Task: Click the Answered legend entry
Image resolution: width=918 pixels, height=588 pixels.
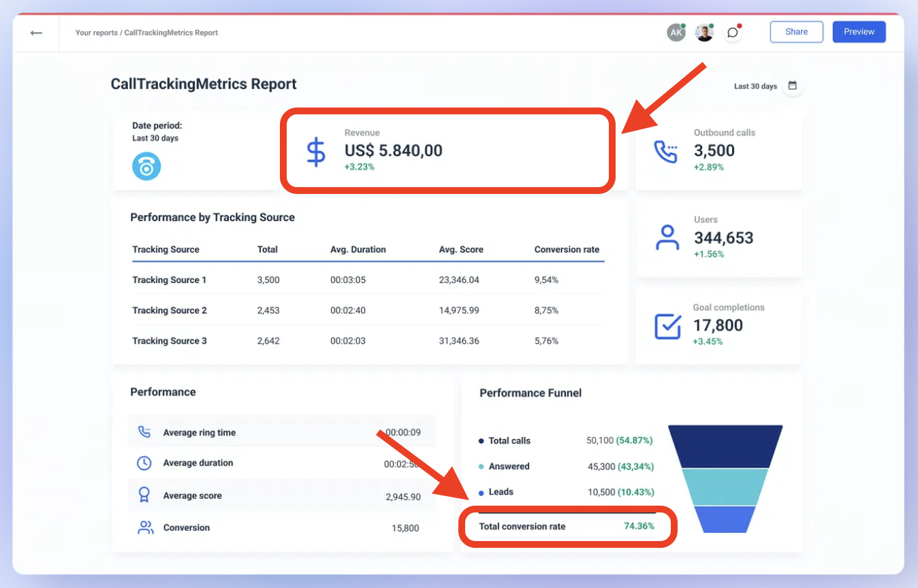Action: pos(505,466)
